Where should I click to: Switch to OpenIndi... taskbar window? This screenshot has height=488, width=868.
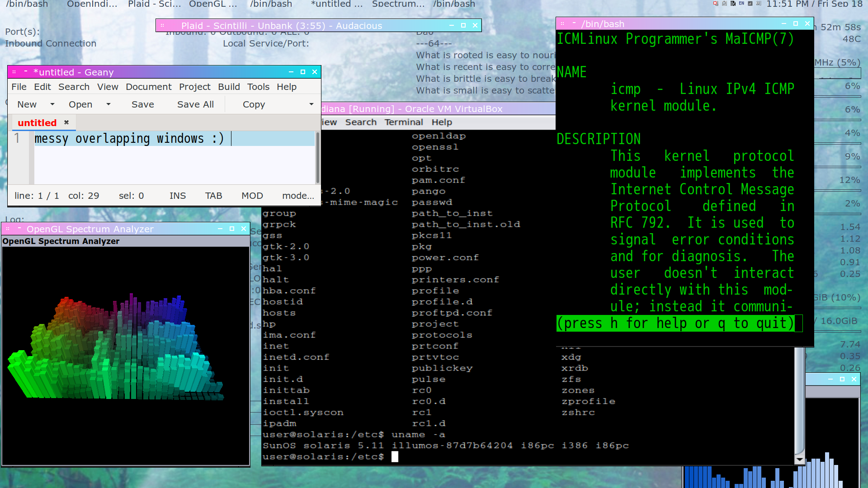(x=92, y=4)
